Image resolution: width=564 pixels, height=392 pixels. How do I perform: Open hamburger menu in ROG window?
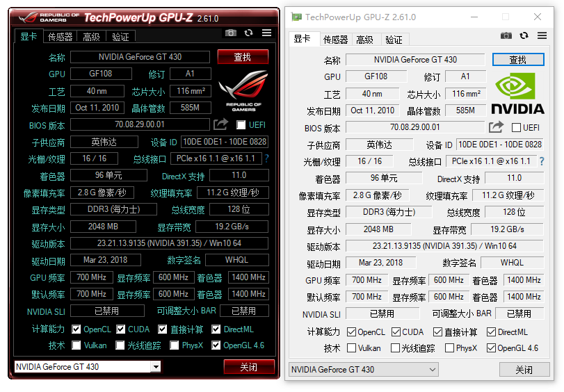(x=266, y=33)
